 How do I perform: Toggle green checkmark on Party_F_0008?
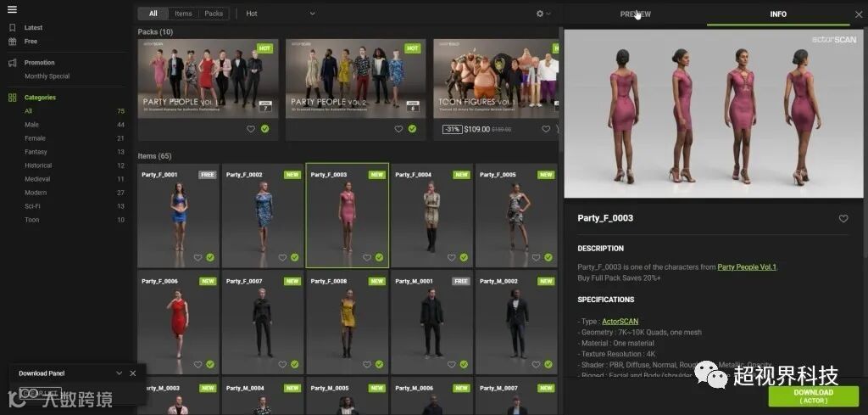(379, 365)
